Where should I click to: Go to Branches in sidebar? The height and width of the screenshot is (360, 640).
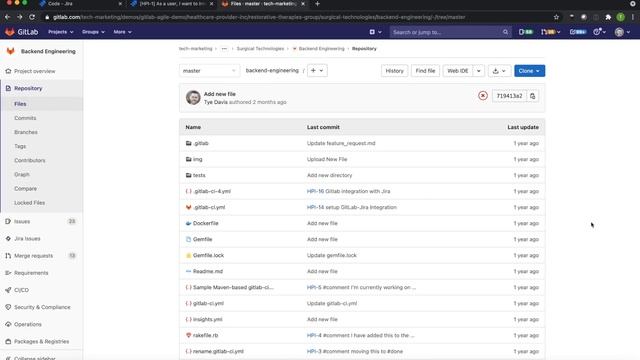click(x=26, y=132)
